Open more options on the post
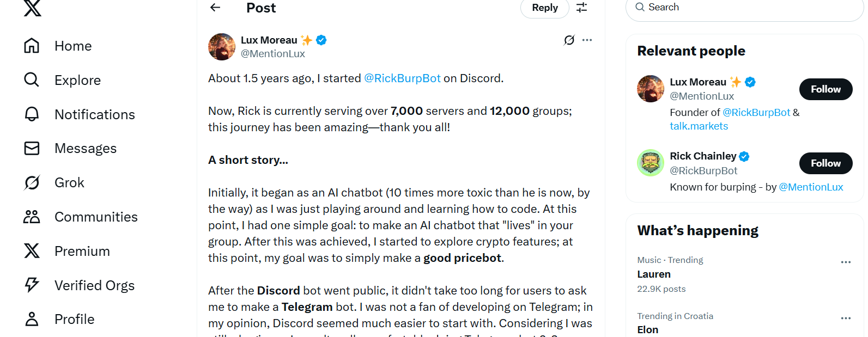The width and height of the screenshot is (868, 337). click(x=587, y=40)
